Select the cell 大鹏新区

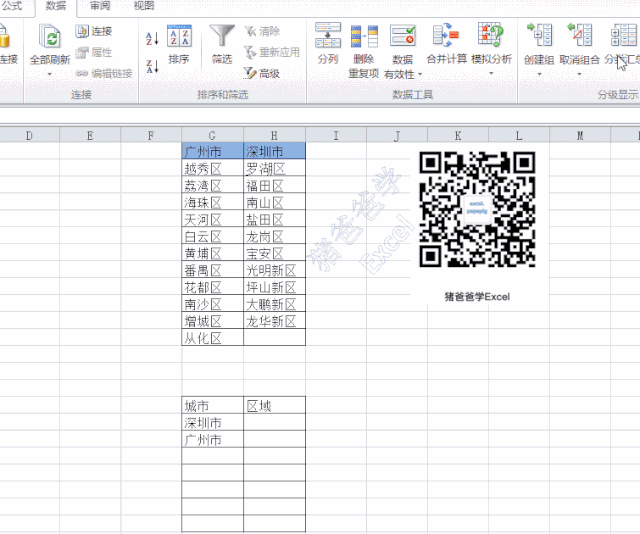(274, 304)
